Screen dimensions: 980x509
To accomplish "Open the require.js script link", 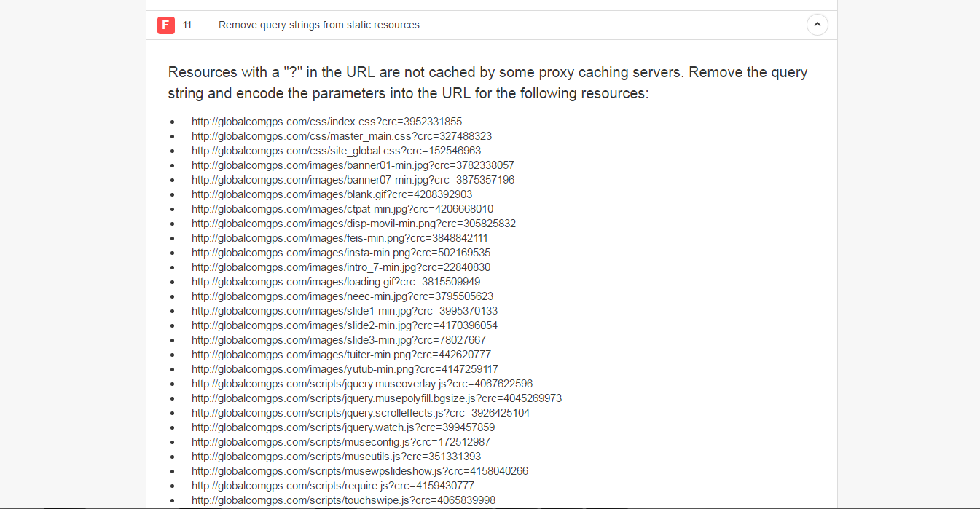I will [333, 486].
